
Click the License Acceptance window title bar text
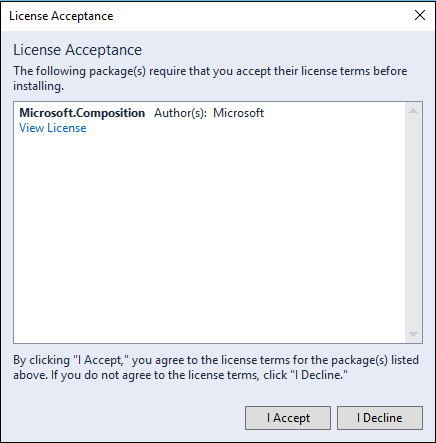click(x=61, y=16)
